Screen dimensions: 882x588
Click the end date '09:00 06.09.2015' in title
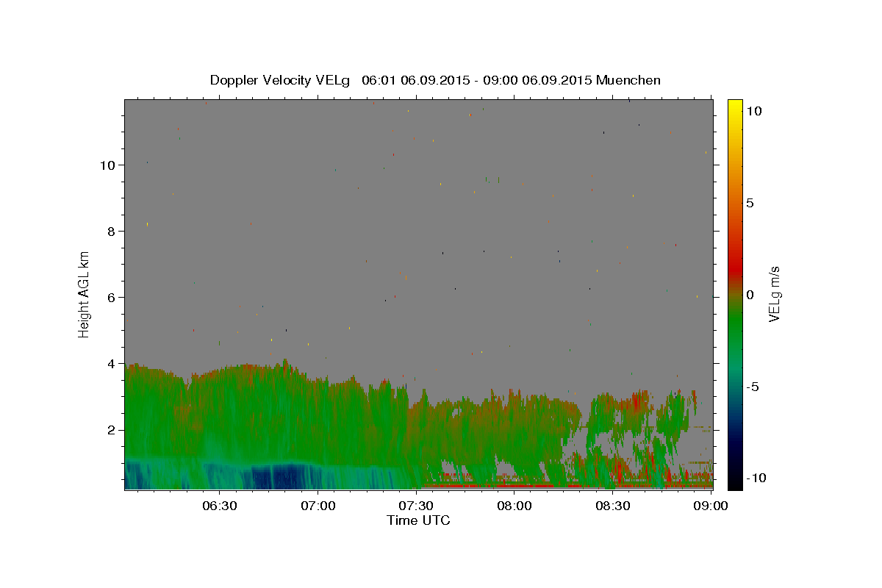coord(537,80)
